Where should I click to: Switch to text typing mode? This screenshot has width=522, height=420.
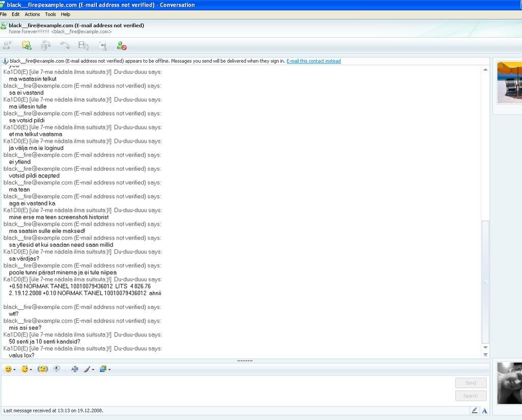484,410
